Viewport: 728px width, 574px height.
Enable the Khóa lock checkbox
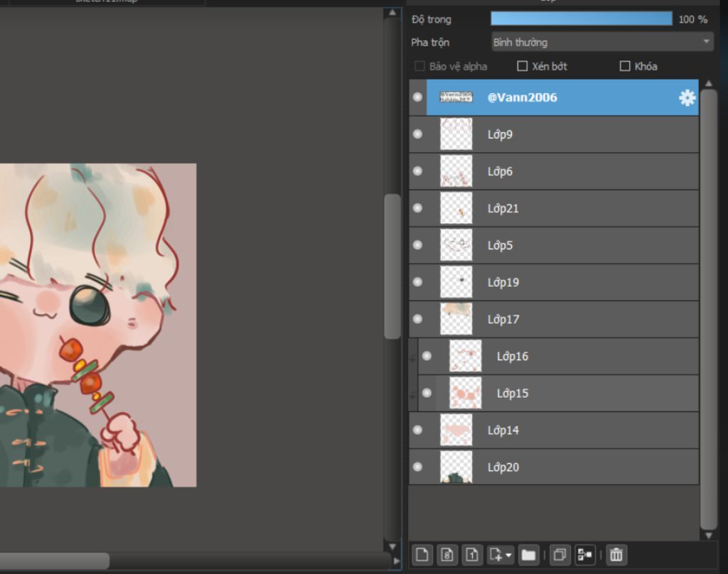pyautogui.click(x=625, y=66)
